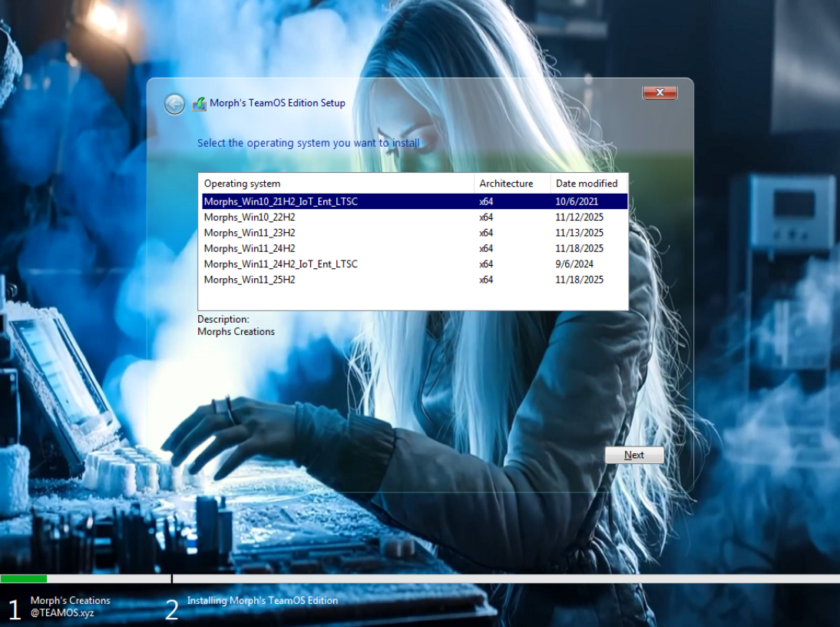Click the date 11/12/2025 cell
Image resolution: width=840 pixels, height=627 pixels.
point(579,217)
